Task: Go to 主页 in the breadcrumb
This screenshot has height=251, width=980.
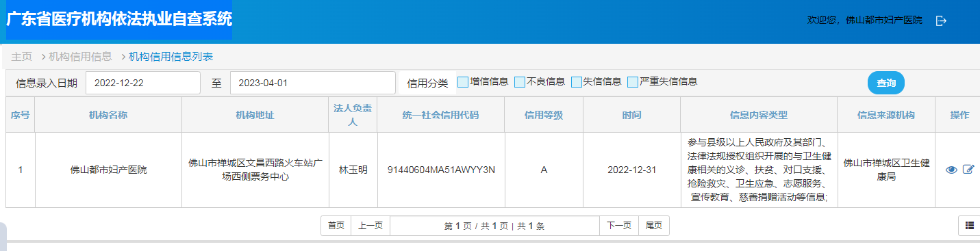Action: (x=21, y=56)
